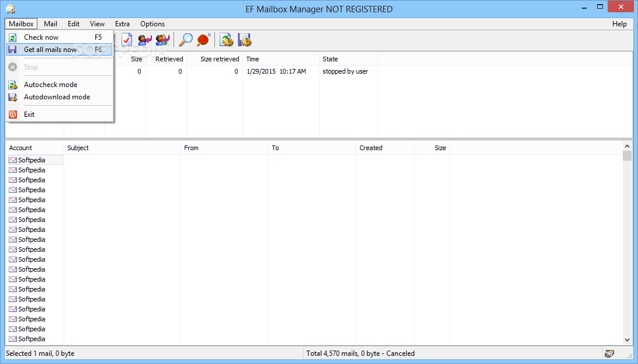Open the Extra menu
Image resolution: width=638 pixels, height=364 pixels.
[x=122, y=24]
